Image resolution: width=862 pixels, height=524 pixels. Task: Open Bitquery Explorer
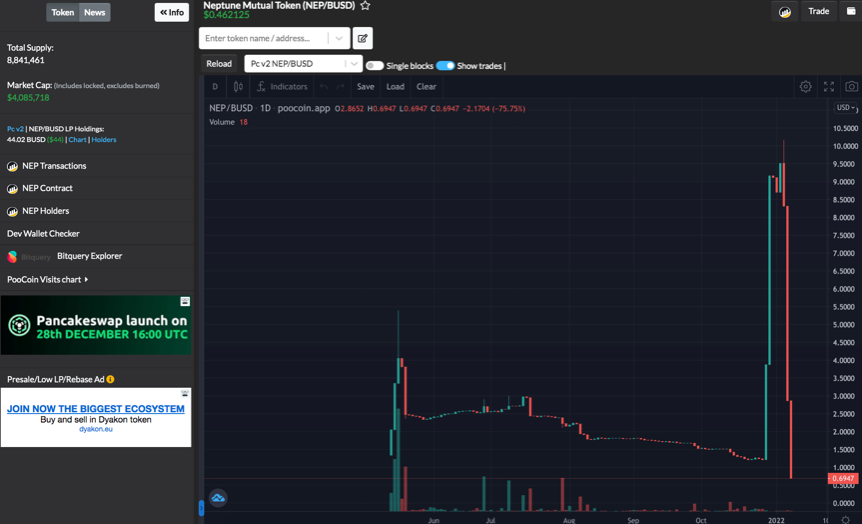point(90,256)
